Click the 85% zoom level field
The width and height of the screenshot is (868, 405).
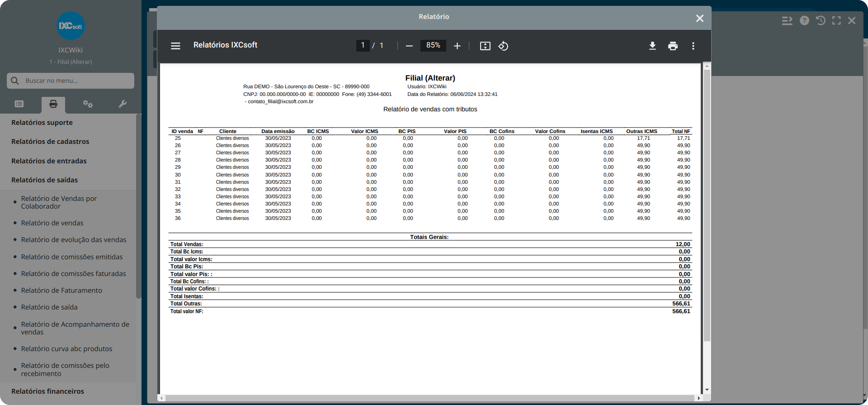click(433, 45)
